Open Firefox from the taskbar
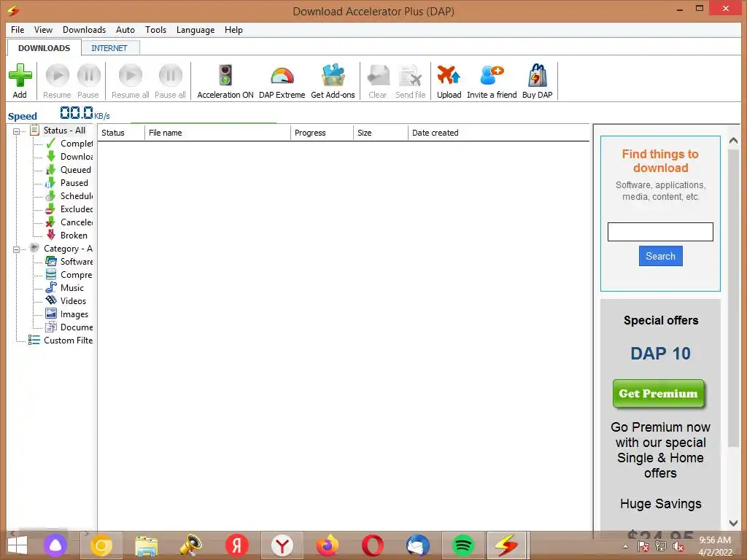The width and height of the screenshot is (747, 560). [x=328, y=545]
